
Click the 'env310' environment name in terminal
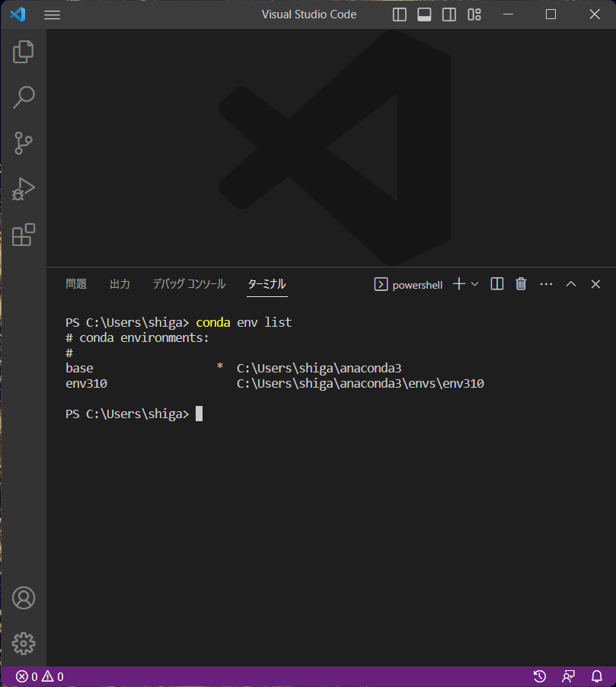(x=86, y=383)
